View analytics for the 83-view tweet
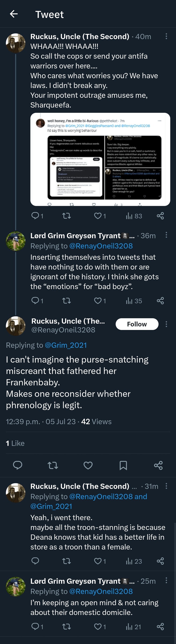The width and height of the screenshot is (176, 644). pos(134,216)
